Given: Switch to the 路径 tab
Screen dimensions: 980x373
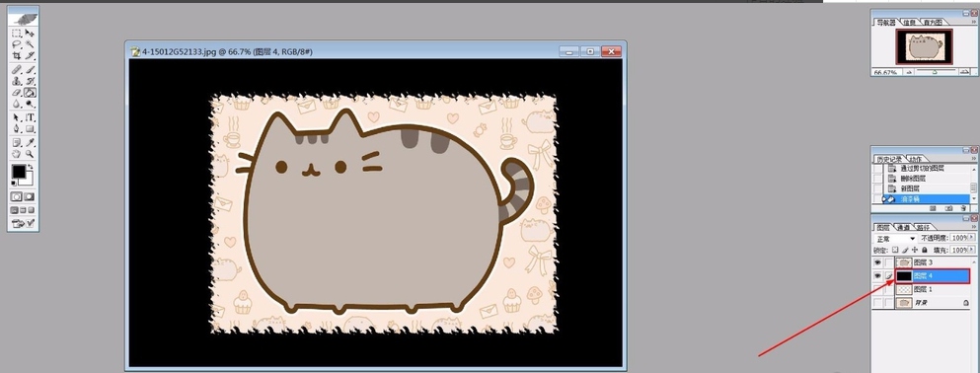Looking at the screenshot, I should pyautogui.click(x=923, y=227).
